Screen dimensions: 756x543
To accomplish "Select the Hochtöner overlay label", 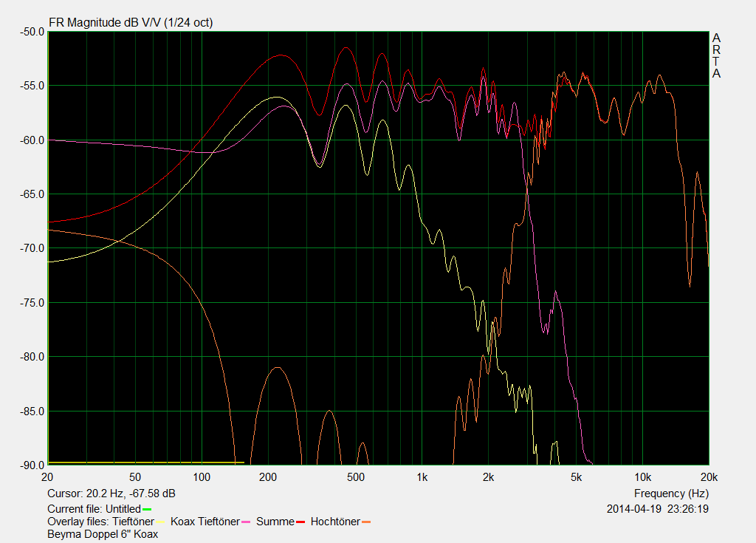I will (335, 522).
